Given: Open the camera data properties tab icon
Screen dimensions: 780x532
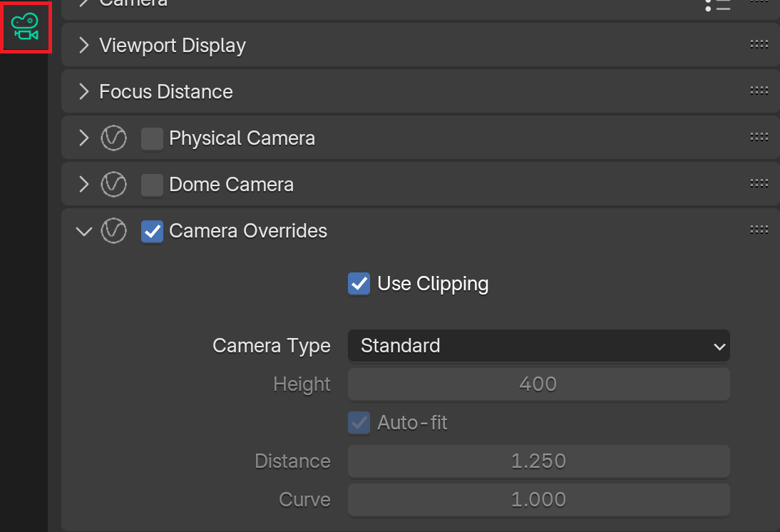Looking at the screenshot, I should coord(25,27).
